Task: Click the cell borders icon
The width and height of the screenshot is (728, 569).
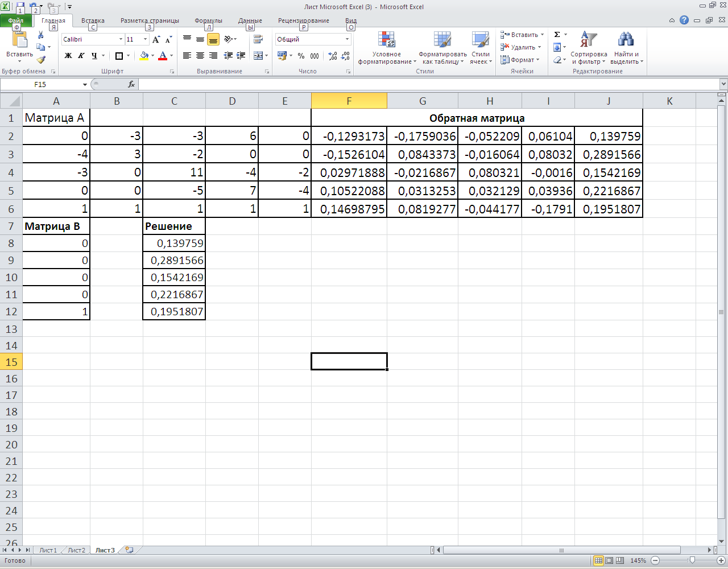Action: click(x=119, y=56)
